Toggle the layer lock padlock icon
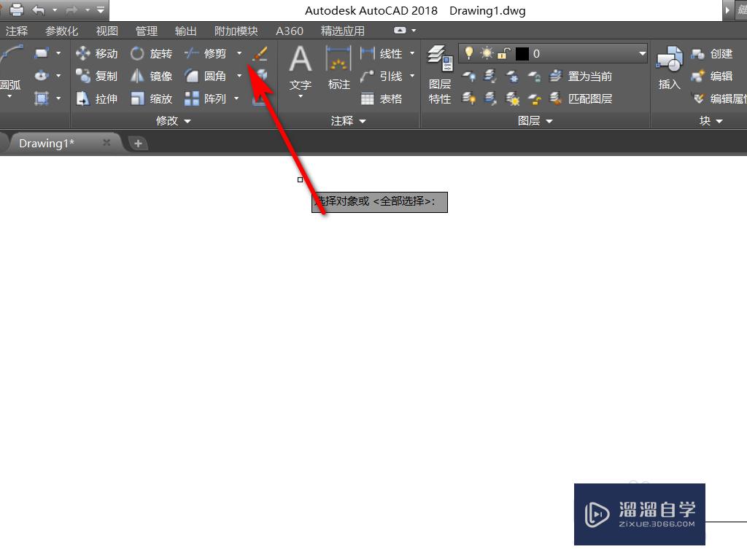This screenshot has width=747, height=560. [x=503, y=52]
